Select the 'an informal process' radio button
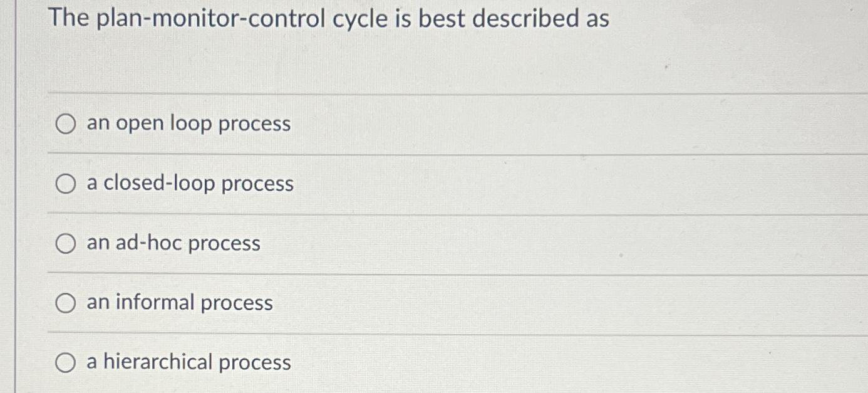Viewport: 868px width, 393px height. click(65, 303)
